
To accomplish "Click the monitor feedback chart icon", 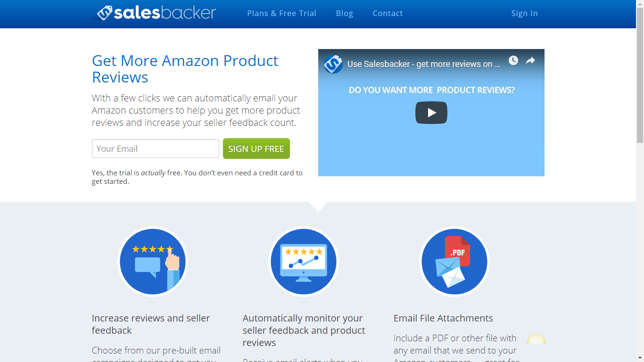I will [304, 262].
